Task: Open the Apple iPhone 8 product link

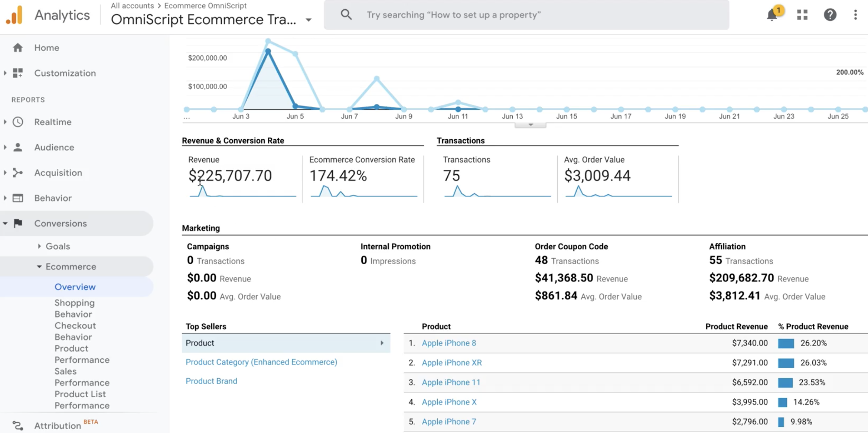Action: [x=449, y=343]
